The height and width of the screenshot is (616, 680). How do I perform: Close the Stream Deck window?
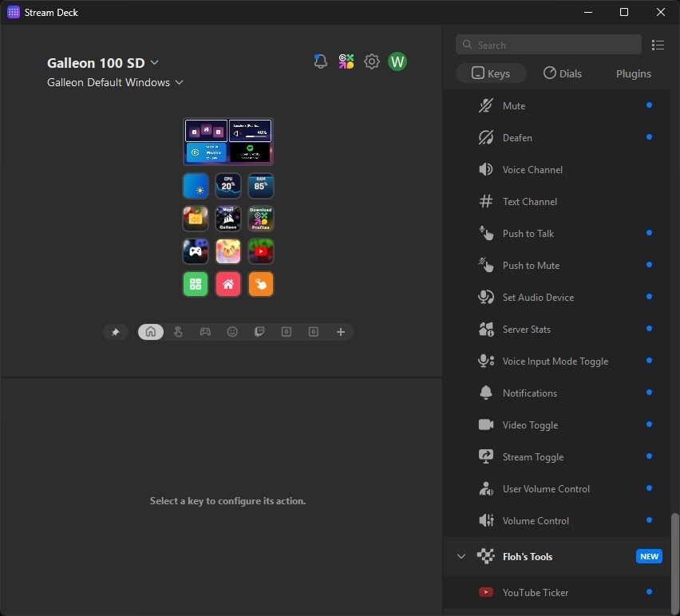coord(661,12)
